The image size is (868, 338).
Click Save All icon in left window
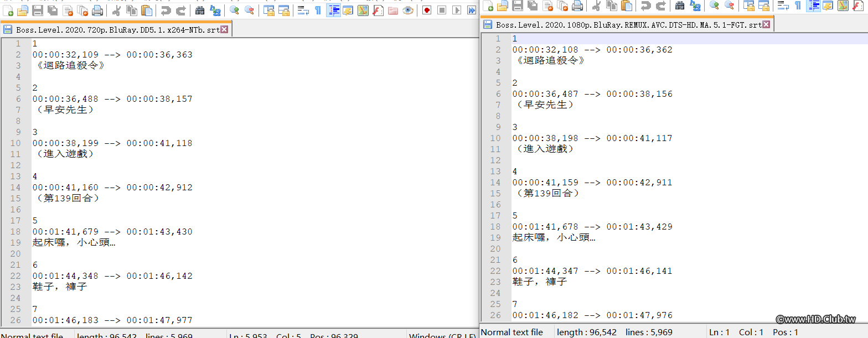point(53,11)
